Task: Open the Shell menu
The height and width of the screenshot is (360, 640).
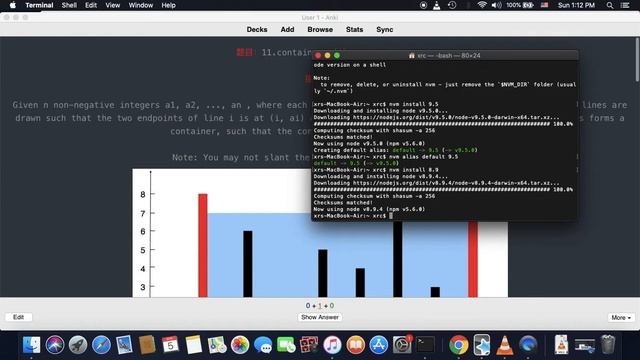Action: [69, 5]
